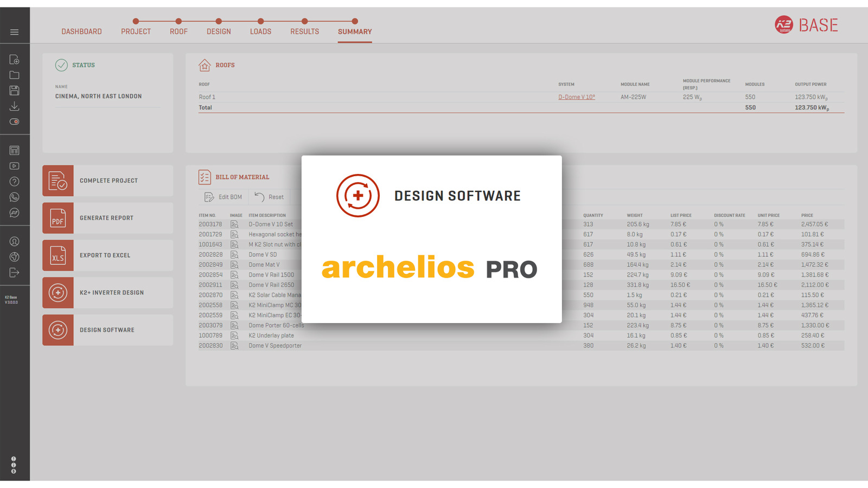Export the project to Excel

(x=106, y=255)
